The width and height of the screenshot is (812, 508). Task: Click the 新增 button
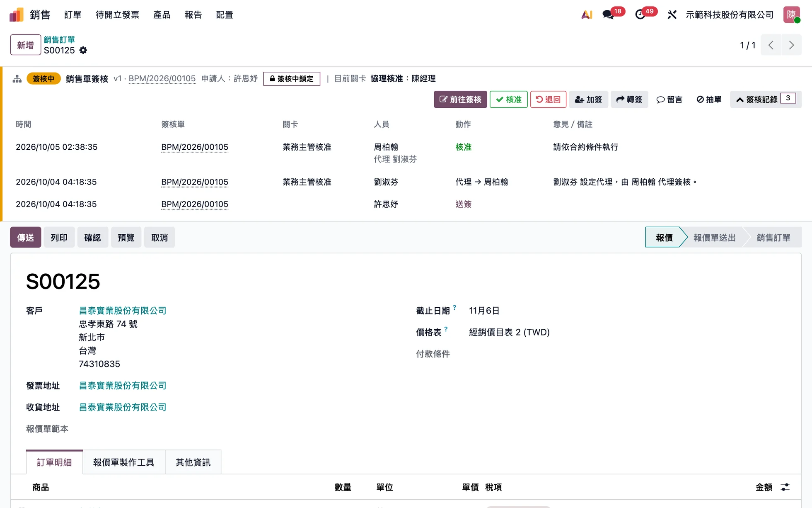point(25,45)
